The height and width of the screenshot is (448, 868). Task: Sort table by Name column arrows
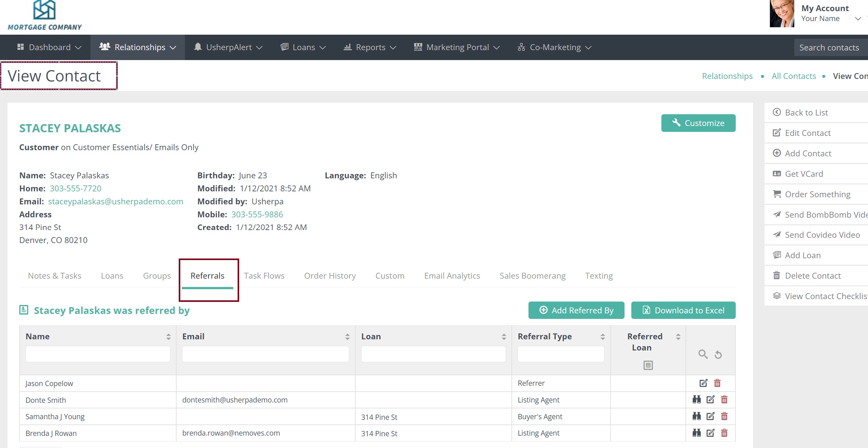point(168,337)
